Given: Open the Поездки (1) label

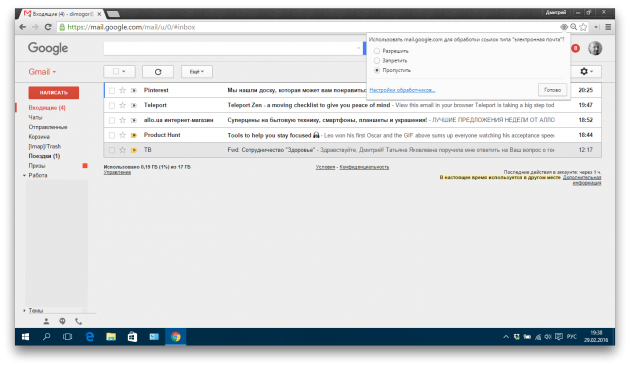Looking at the screenshot, I should click(44, 156).
